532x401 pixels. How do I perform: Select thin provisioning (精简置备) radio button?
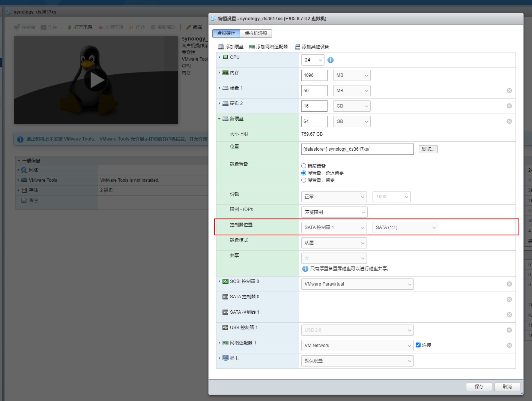(304, 166)
